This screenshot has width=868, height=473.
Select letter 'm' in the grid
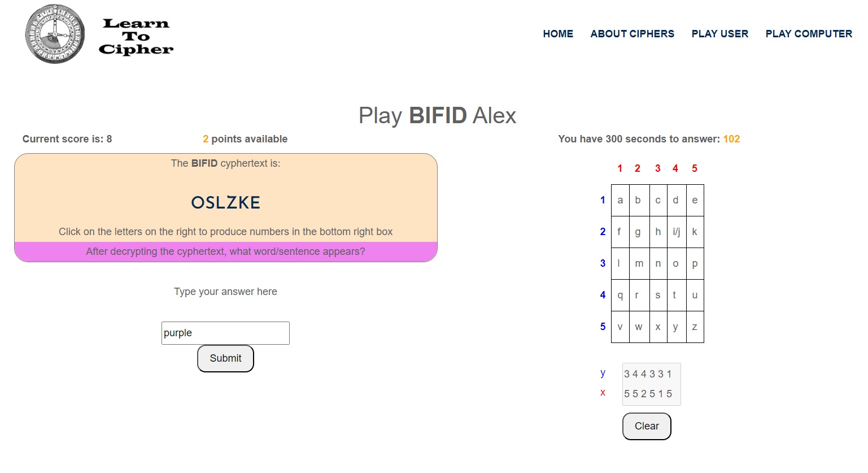point(639,263)
